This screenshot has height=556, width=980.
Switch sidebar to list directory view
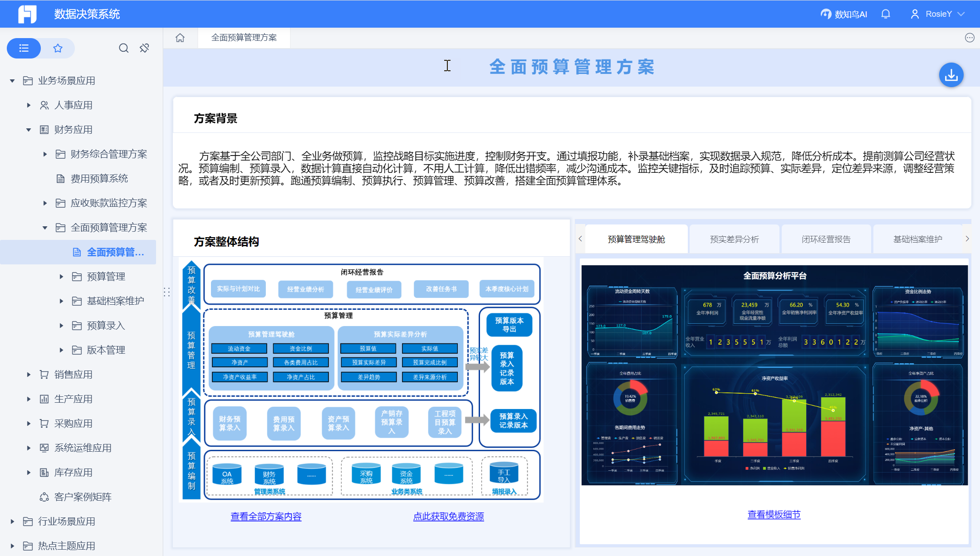click(x=24, y=48)
